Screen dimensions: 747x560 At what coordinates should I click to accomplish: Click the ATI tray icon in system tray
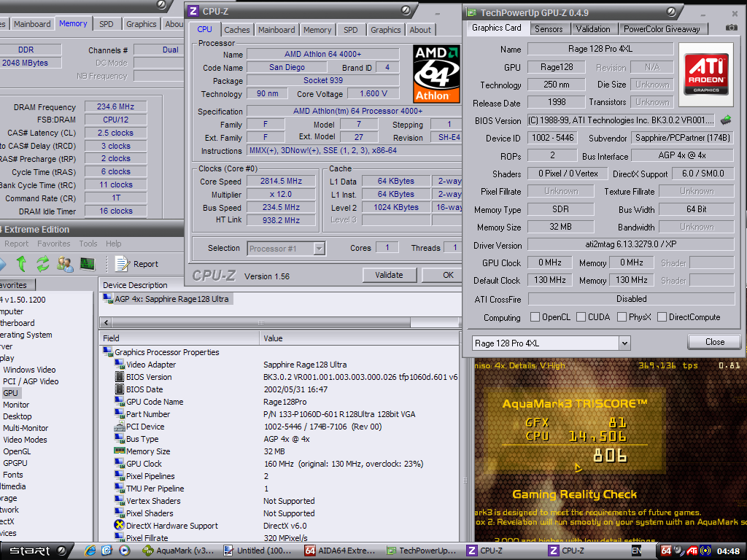tap(692, 551)
